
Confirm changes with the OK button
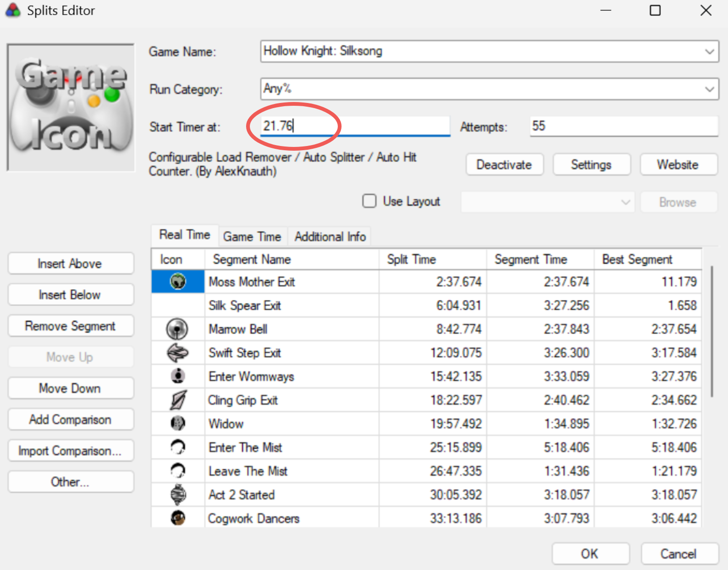[590, 554]
